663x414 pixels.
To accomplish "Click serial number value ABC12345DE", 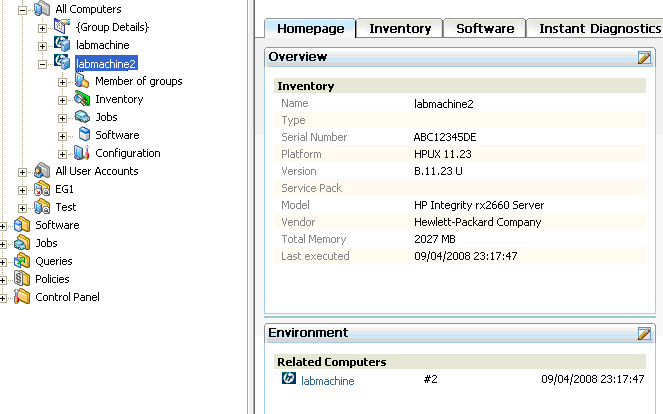I will point(445,137).
